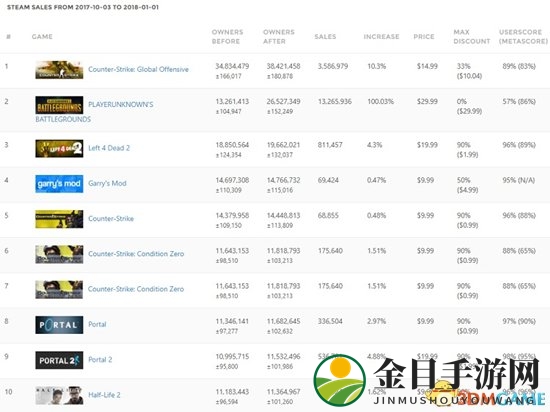Open Counter-Strike: Condition Zero link in row 7
The image size is (550, 412).
[x=136, y=289]
